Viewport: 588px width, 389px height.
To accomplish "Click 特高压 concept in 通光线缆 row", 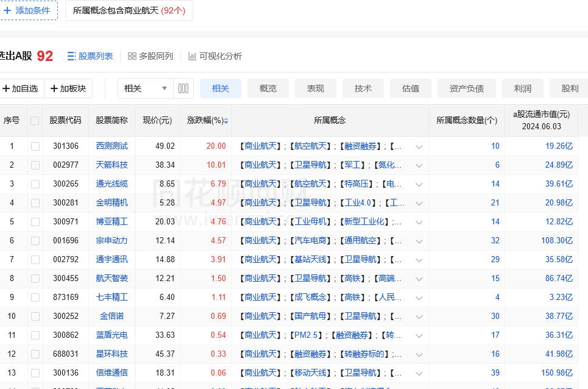I will [356, 184].
